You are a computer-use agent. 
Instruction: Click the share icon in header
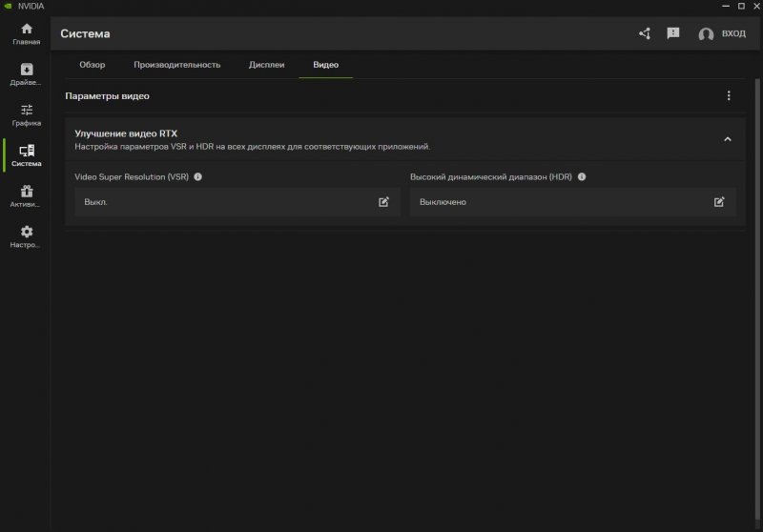point(645,33)
